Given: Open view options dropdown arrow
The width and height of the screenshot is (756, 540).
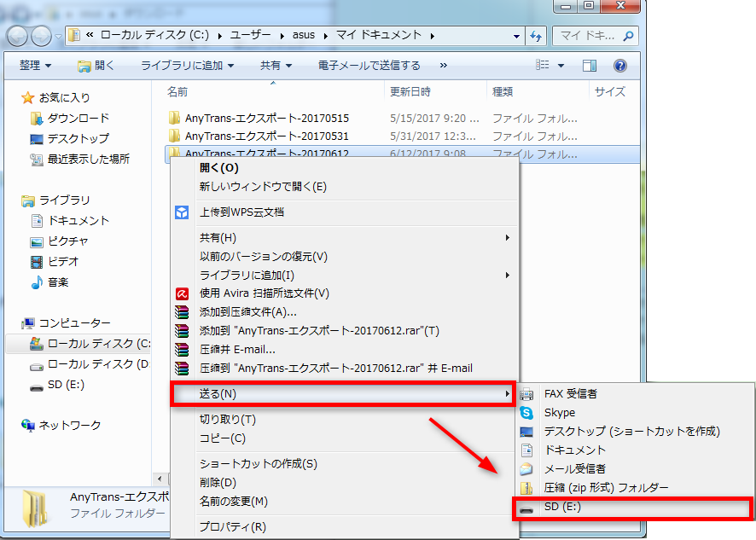Looking at the screenshot, I should coord(561,66).
